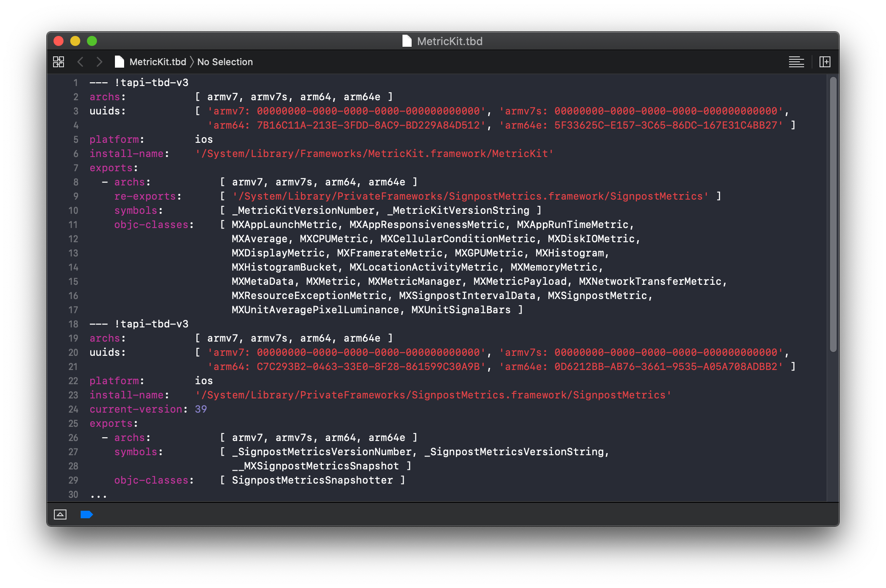Click 'MXUnitAveragePixelLuminance' class name
The height and width of the screenshot is (588, 886).
click(x=316, y=310)
